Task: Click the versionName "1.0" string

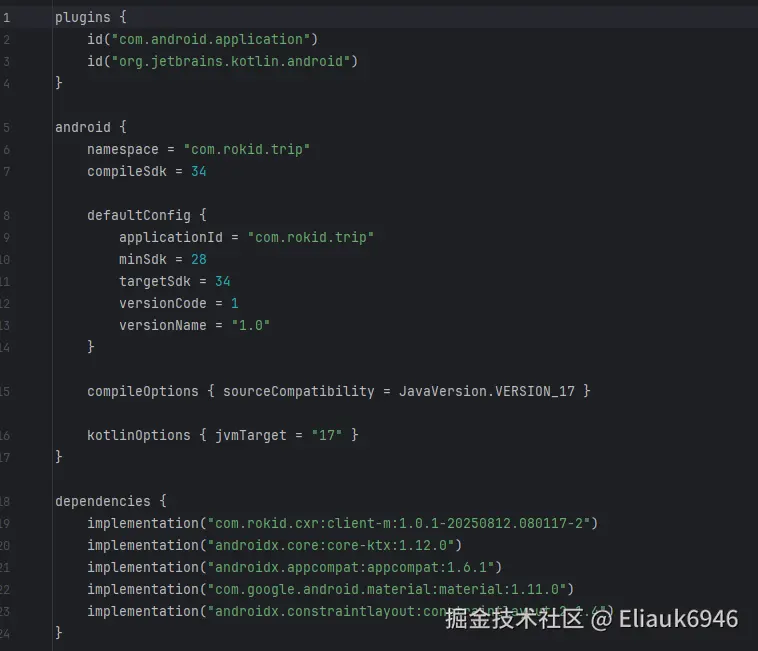Action: (251, 325)
